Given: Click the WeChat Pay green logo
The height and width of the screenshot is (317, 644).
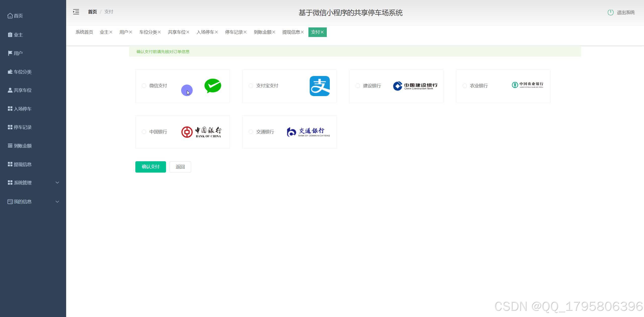Looking at the screenshot, I should coord(213,86).
